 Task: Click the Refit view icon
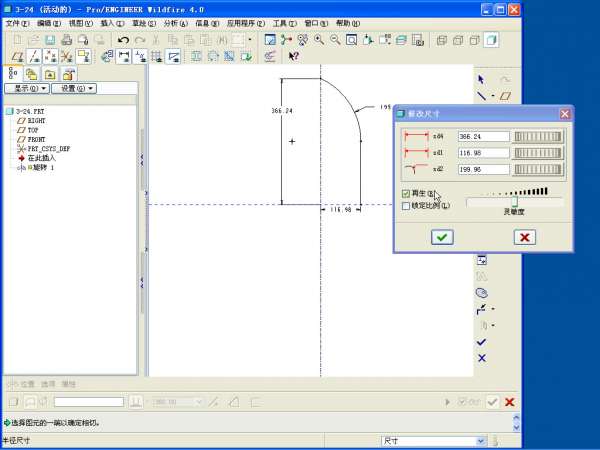pos(351,40)
